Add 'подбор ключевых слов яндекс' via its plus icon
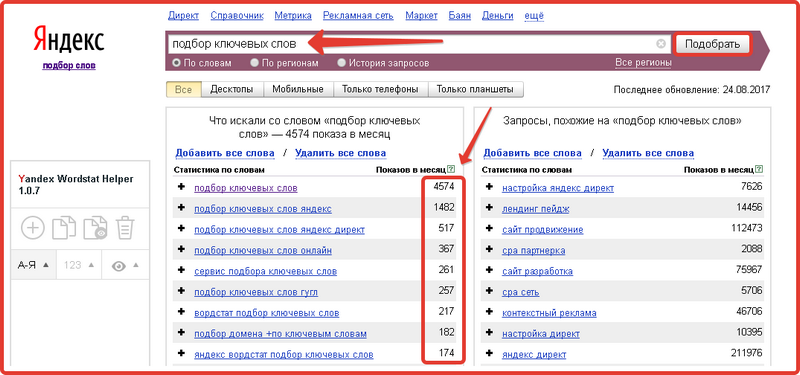 click(x=181, y=208)
